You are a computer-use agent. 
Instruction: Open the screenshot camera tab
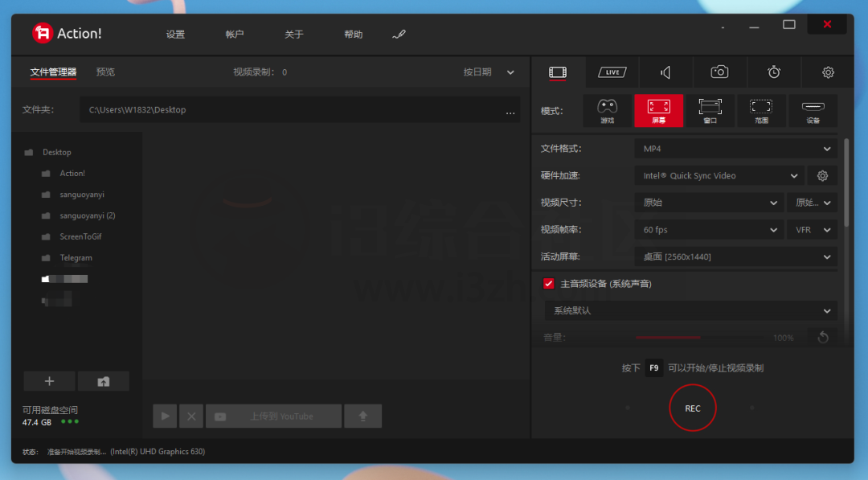[x=719, y=72]
